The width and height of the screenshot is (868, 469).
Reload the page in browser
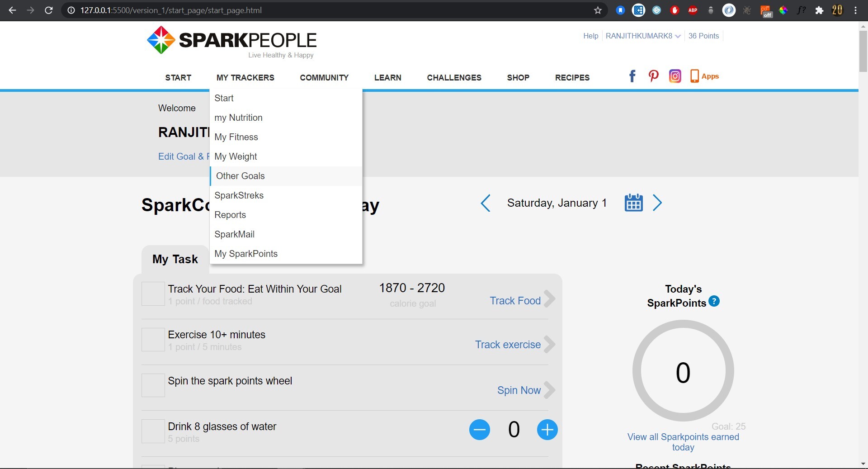tap(49, 10)
